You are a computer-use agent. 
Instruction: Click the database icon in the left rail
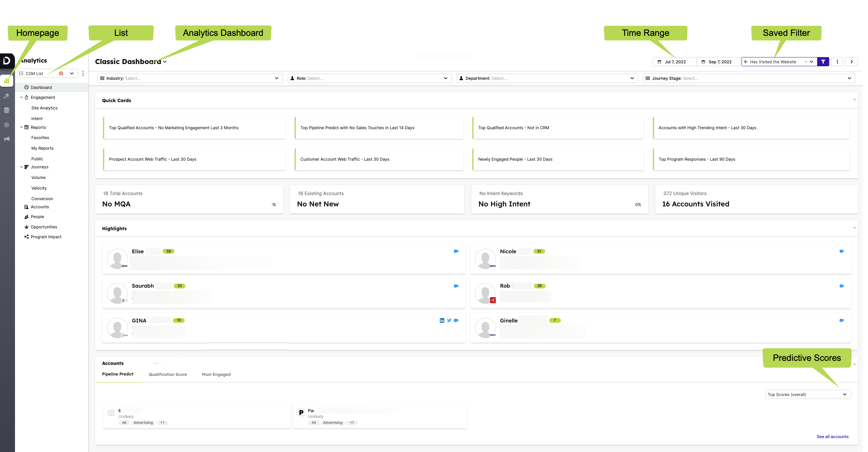pos(7,110)
